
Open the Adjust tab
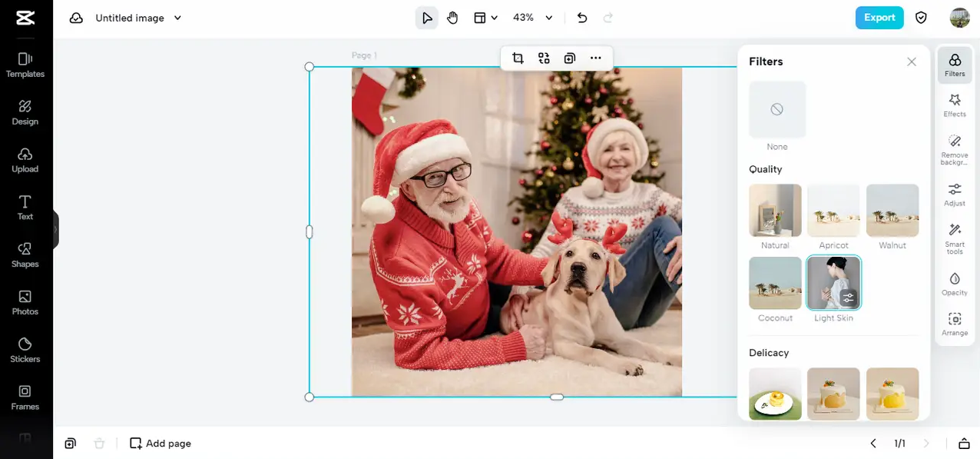(x=955, y=195)
